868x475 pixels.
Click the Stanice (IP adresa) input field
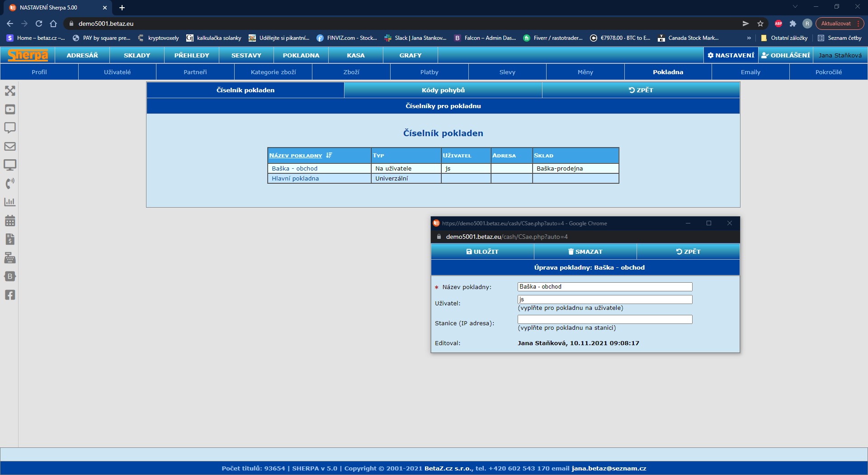(604, 319)
